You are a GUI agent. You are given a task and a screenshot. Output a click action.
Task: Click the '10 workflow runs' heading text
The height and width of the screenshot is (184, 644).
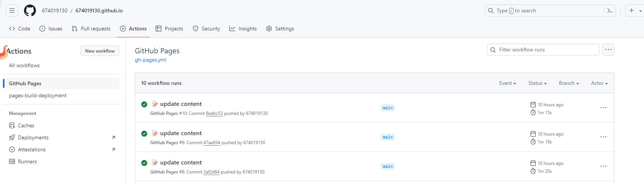pos(161,83)
